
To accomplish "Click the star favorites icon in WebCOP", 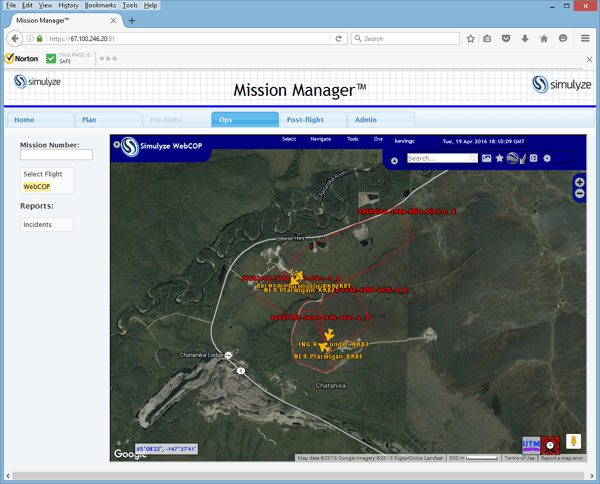I will click(x=499, y=158).
